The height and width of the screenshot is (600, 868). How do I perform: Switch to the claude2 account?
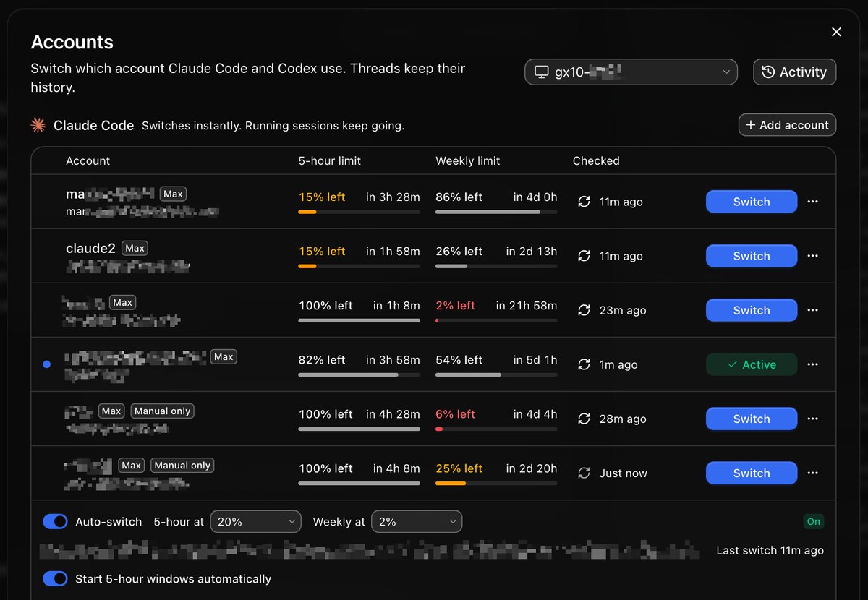(x=752, y=256)
